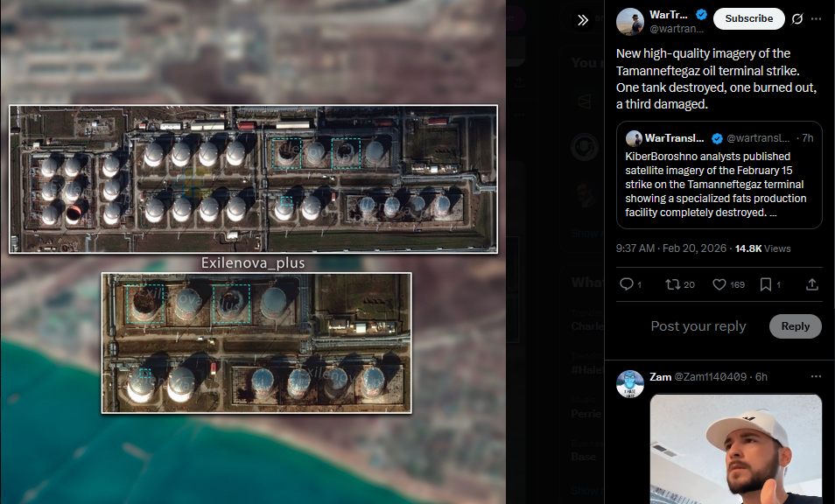Click the 9:37 AM · Feb 20, 2026 timestamp
The height and width of the screenshot is (504, 835).
(671, 248)
